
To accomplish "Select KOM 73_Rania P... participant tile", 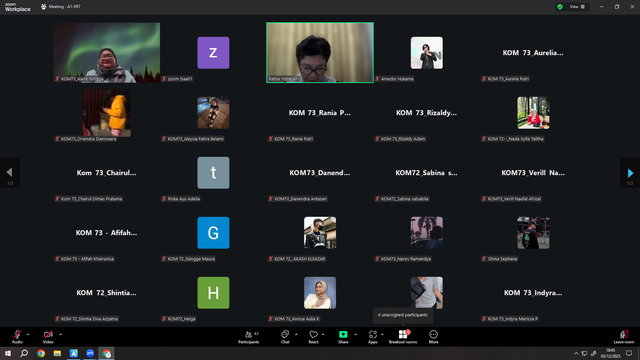I will point(320,113).
